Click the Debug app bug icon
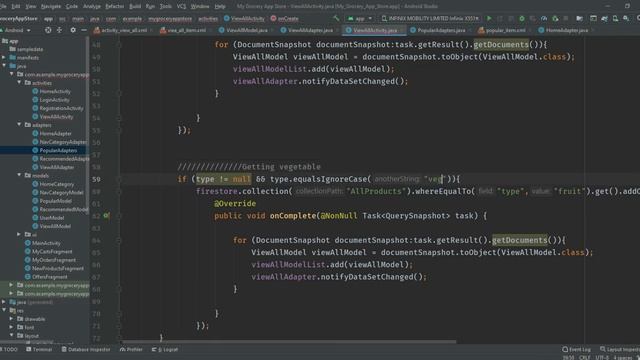Screen dimensions: 640x360 coord(522,18)
